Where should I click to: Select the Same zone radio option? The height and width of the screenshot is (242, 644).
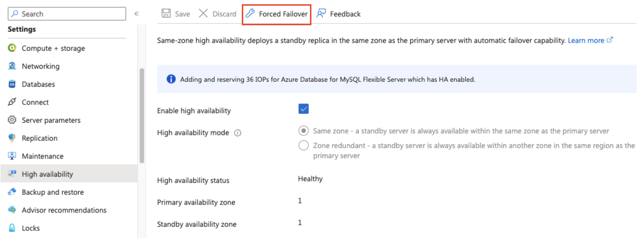click(303, 131)
